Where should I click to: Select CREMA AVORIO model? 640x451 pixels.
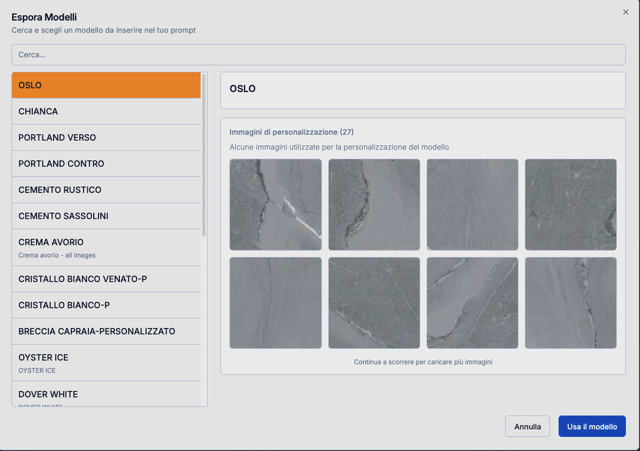[x=106, y=247]
